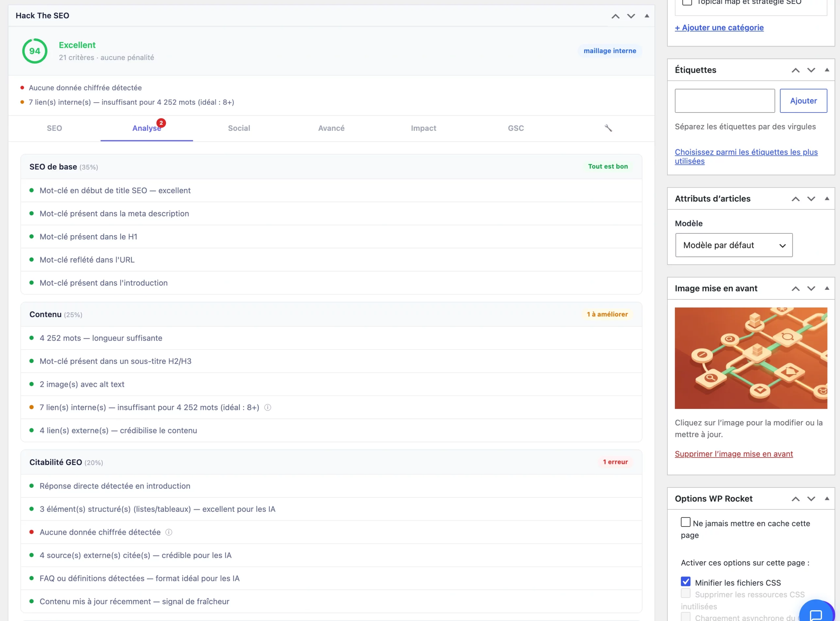Click the Ajouter tag button
This screenshot has width=840, height=621.
pyautogui.click(x=804, y=101)
